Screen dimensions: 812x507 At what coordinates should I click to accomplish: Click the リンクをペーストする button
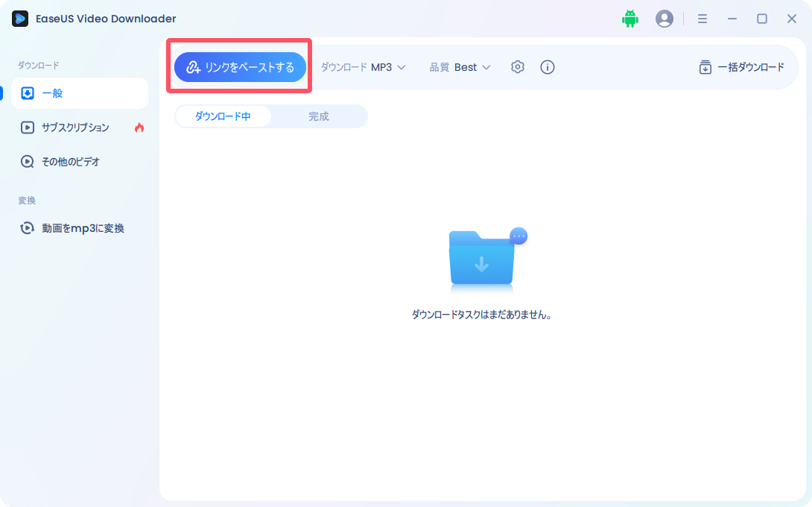[x=239, y=66]
